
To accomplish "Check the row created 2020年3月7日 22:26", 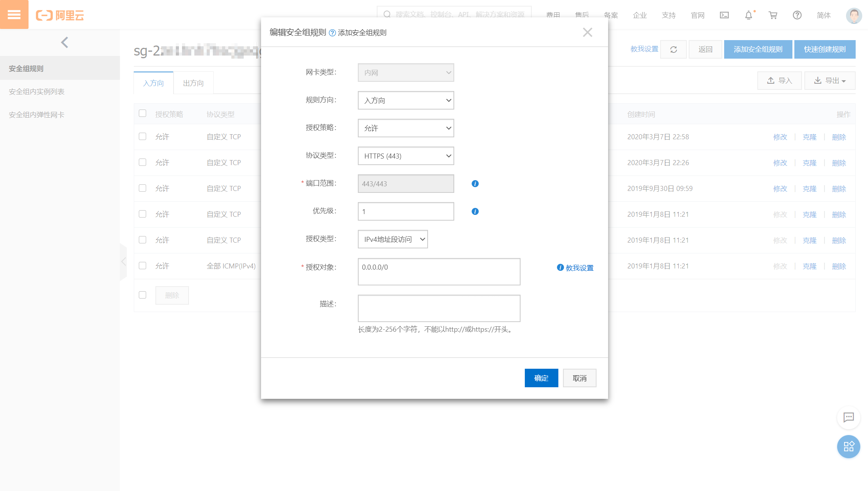I will 143,162.
